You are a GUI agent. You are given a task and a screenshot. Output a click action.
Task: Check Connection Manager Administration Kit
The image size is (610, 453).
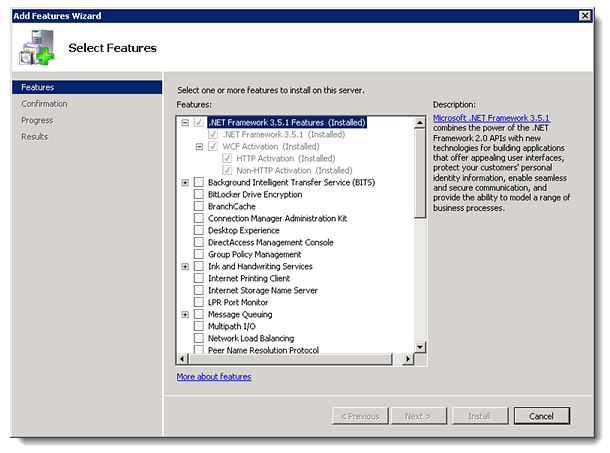(x=199, y=218)
